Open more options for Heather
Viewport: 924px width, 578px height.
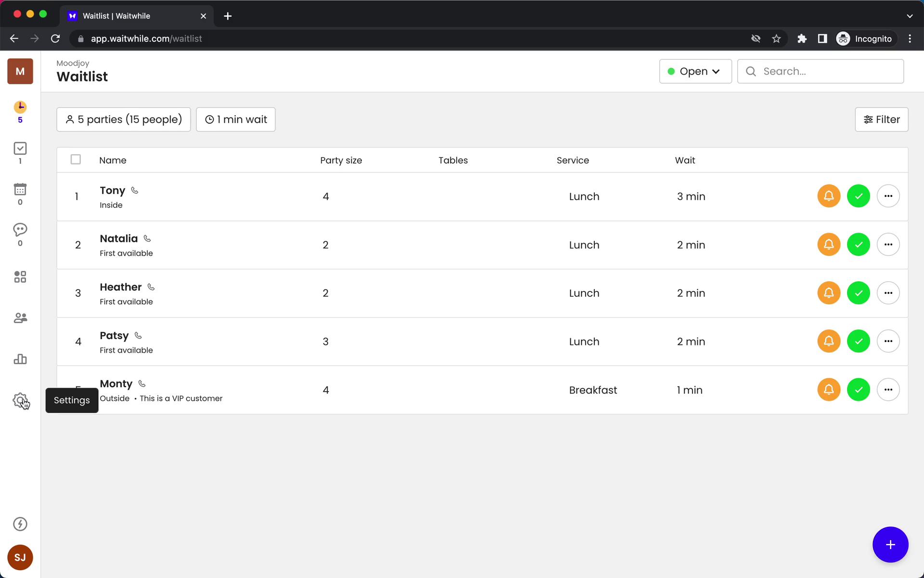(x=888, y=293)
